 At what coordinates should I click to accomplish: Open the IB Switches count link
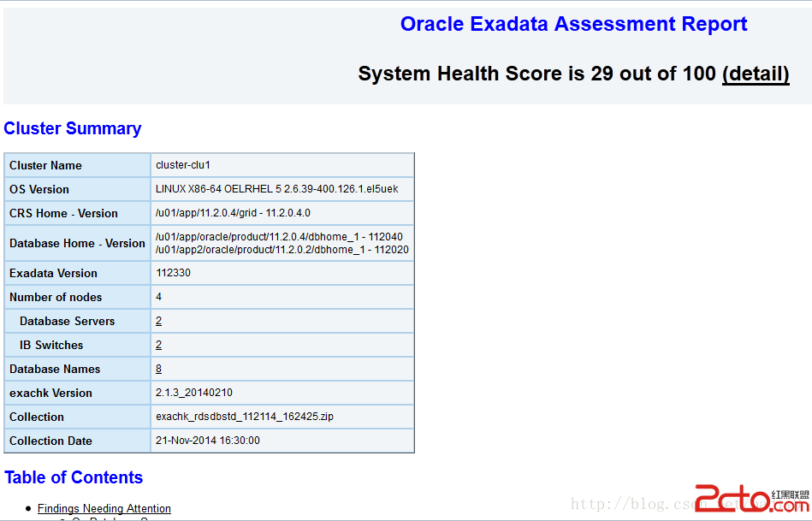pos(158,345)
